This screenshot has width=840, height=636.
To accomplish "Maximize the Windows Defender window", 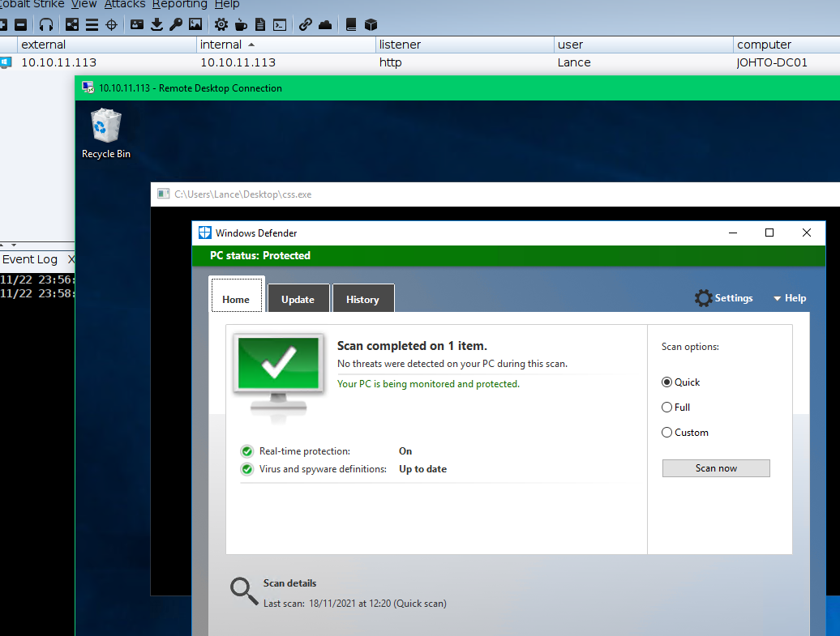I will (769, 233).
